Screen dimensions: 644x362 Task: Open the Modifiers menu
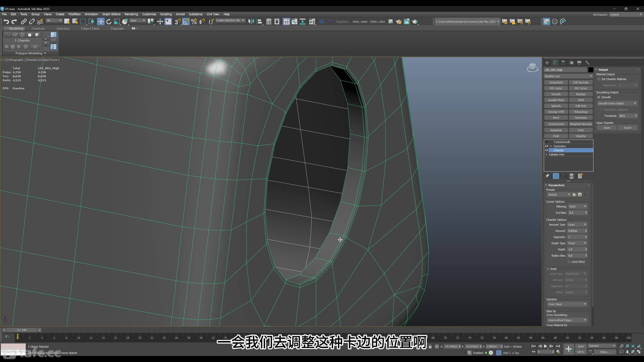(74, 14)
